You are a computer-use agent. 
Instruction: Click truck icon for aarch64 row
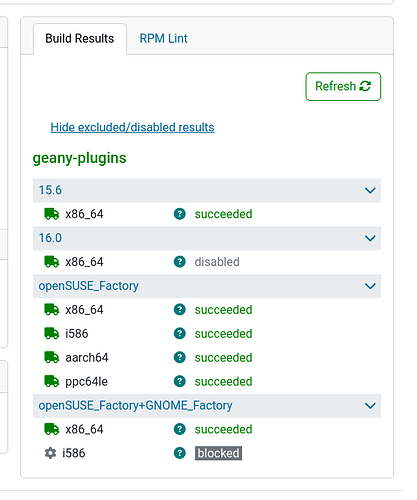[x=52, y=358]
